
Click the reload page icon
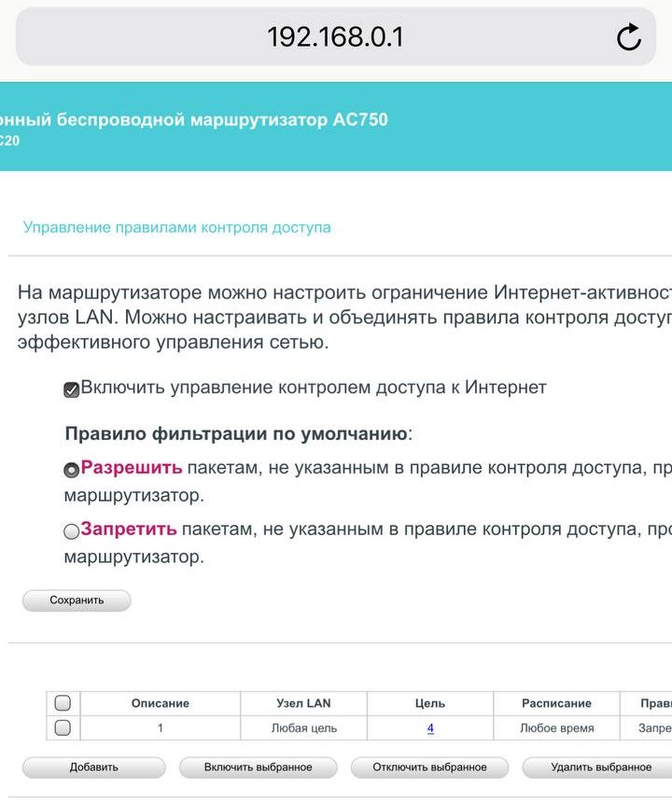629,37
